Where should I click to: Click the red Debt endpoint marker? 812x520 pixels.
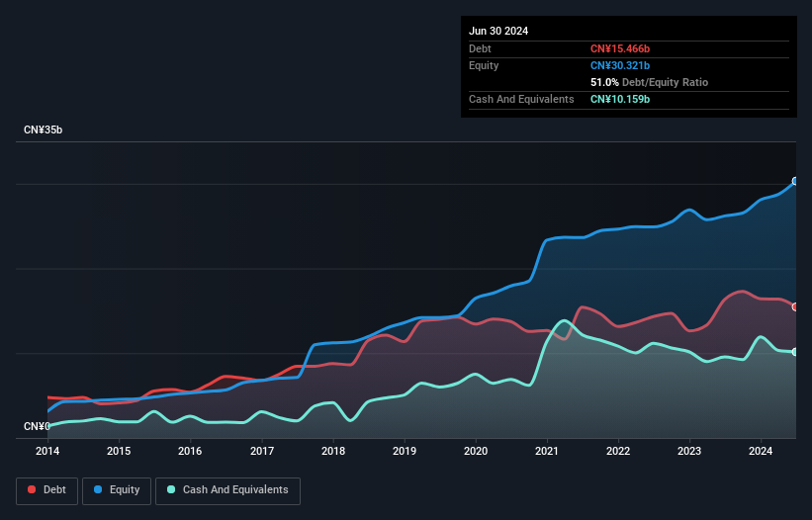click(795, 306)
